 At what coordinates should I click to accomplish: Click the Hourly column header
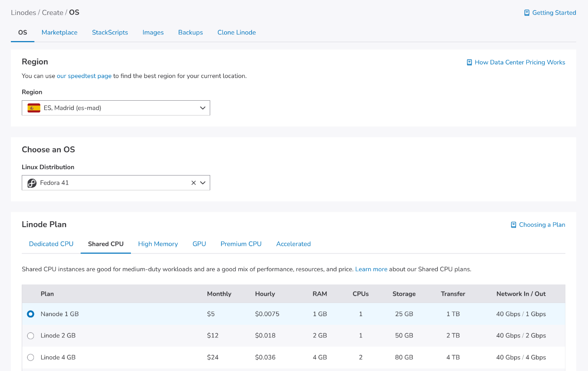point(265,294)
